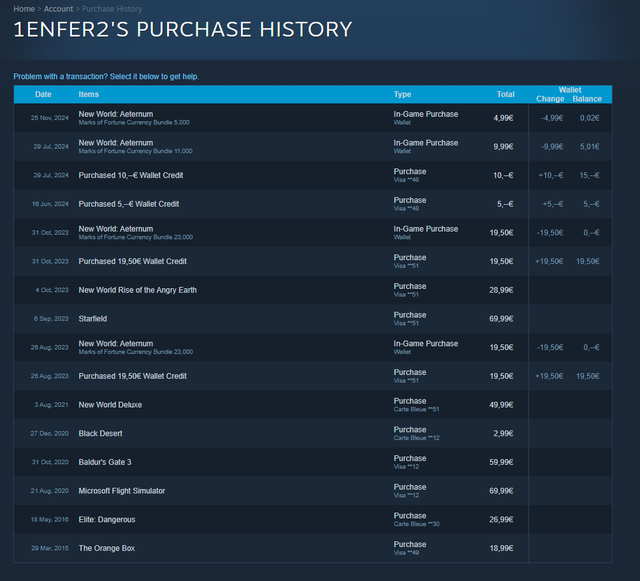Click 'Marks of Fortune Currency Bundle 5,000'

[x=134, y=122]
